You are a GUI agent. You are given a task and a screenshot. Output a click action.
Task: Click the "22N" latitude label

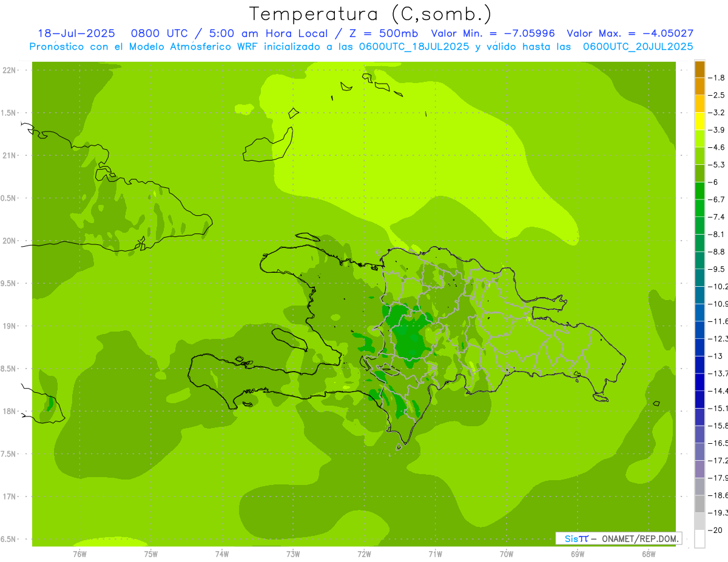9,70
